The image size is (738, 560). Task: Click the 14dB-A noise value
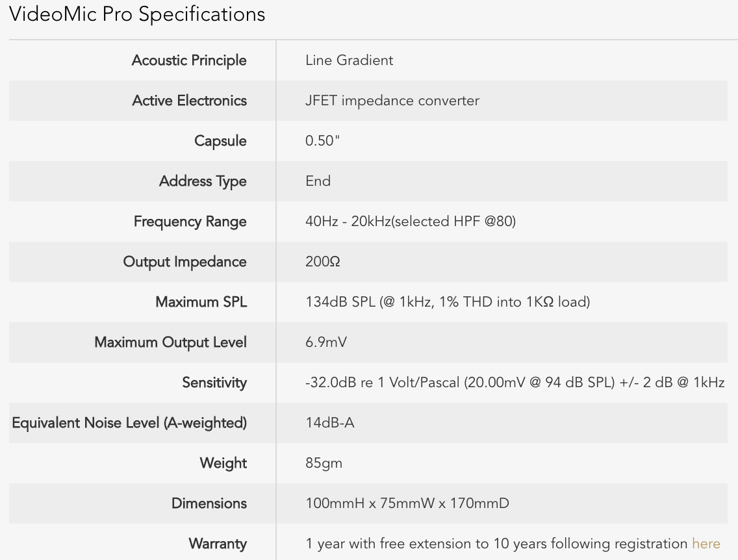pyautogui.click(x=329, y=423)
